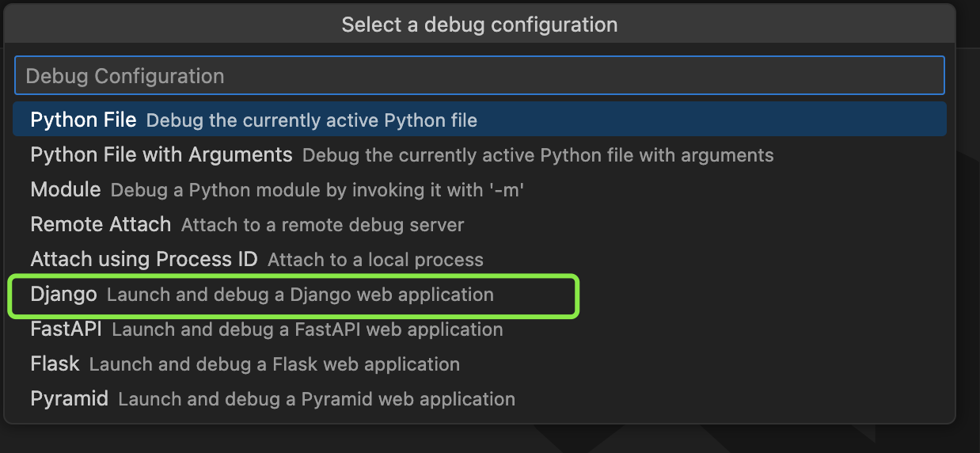Screen dimensions: 980x453
Task: Click 'Debug the currently active Python file' description
Action: (312, 120)
